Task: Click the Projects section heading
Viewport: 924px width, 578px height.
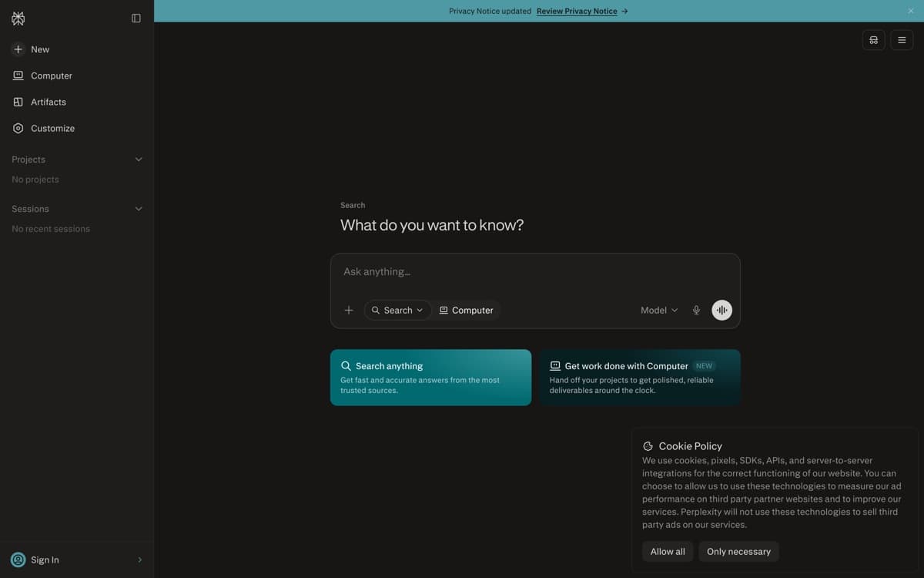Action: (28, 160)
